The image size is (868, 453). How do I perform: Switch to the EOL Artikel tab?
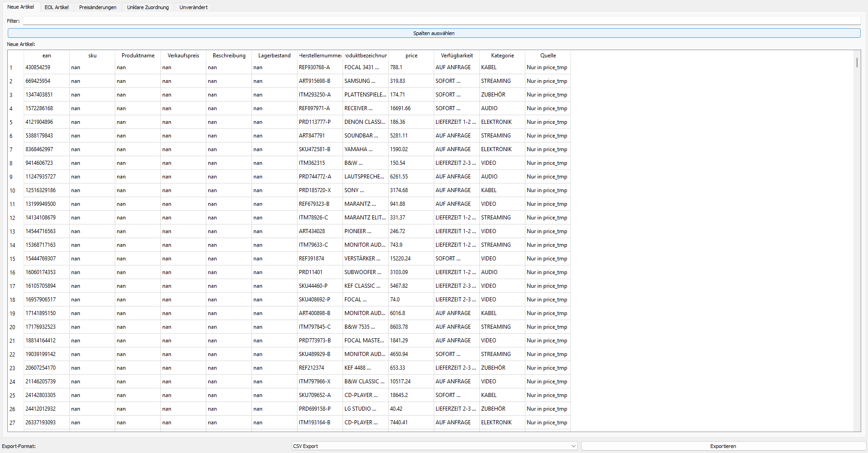coord(56,7)
